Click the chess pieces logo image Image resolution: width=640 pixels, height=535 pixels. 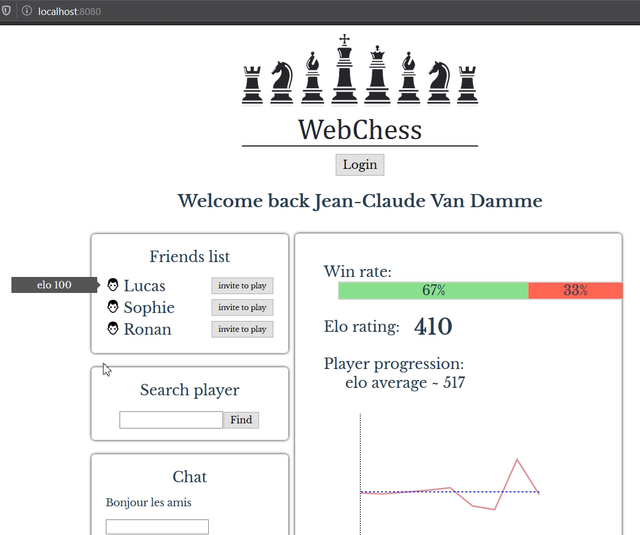click(360, 70)
